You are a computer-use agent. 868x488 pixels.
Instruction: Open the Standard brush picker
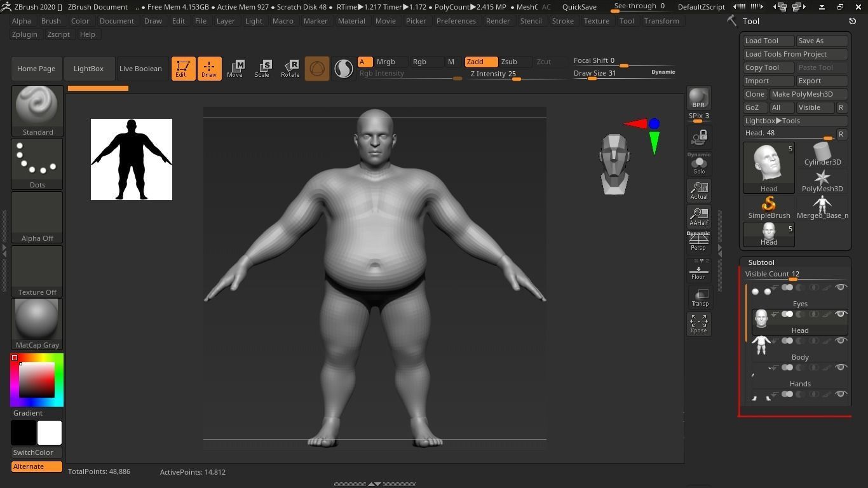pyautogui.click(x=37, y=111)
